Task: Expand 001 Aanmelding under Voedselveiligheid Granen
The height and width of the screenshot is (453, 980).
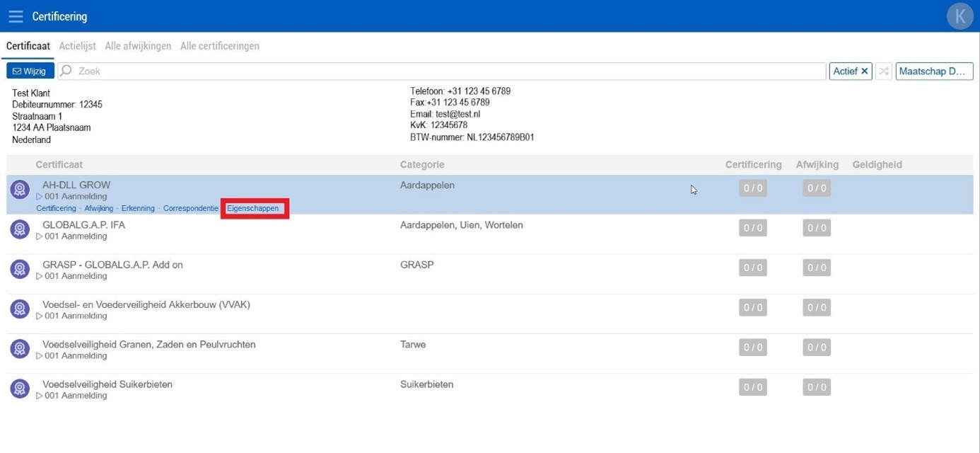Action: coord(40,356)
